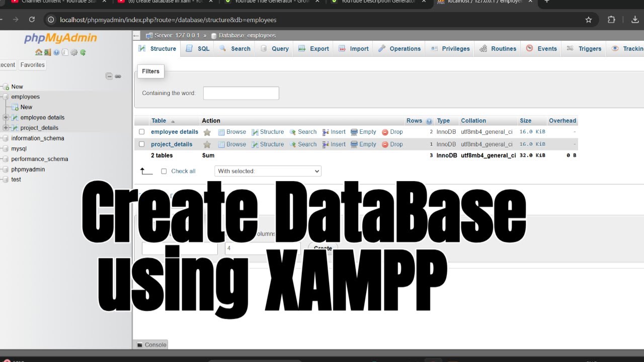Switch to the Routines tab

coord(498,49)
